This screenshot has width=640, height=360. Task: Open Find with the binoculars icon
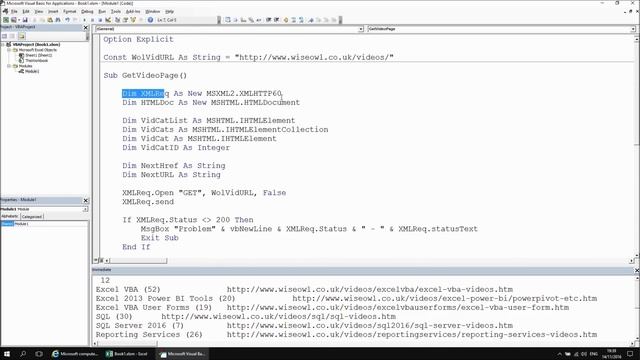58,20
